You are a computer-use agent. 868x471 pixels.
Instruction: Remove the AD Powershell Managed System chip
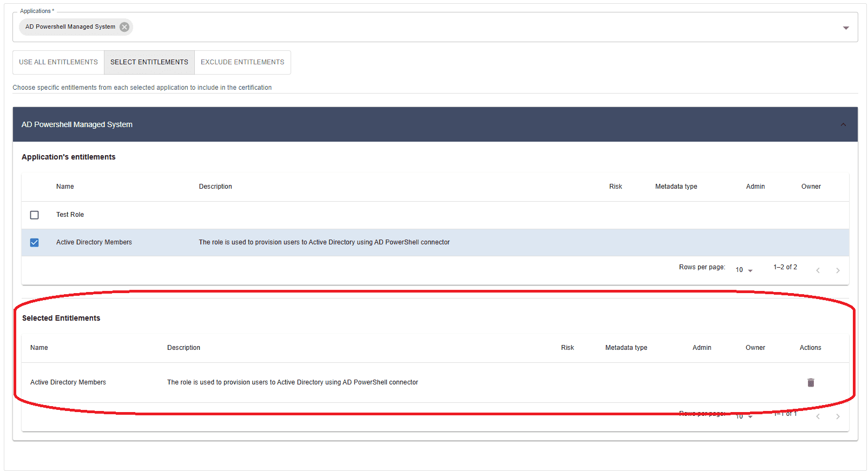click(124, 27)
